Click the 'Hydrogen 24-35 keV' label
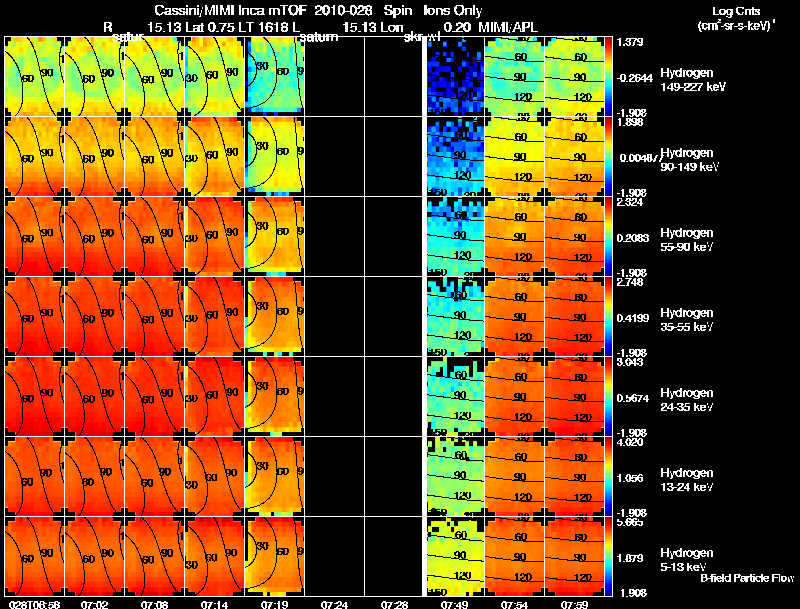The image size is (800, 609). point(687,400)
